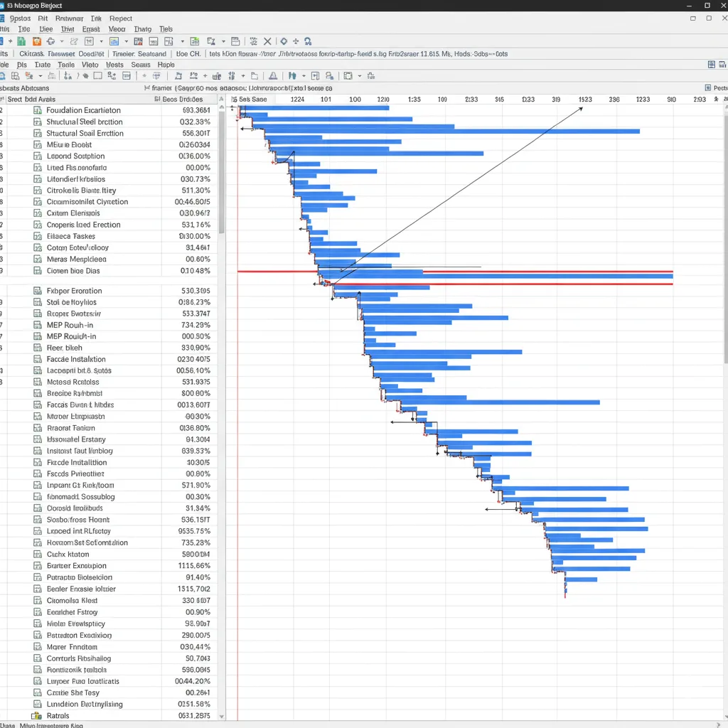This screenshot has width=728, height=728.
Task: Click the folder icon beside Ratrols row
Action: [x=36, y=716]
